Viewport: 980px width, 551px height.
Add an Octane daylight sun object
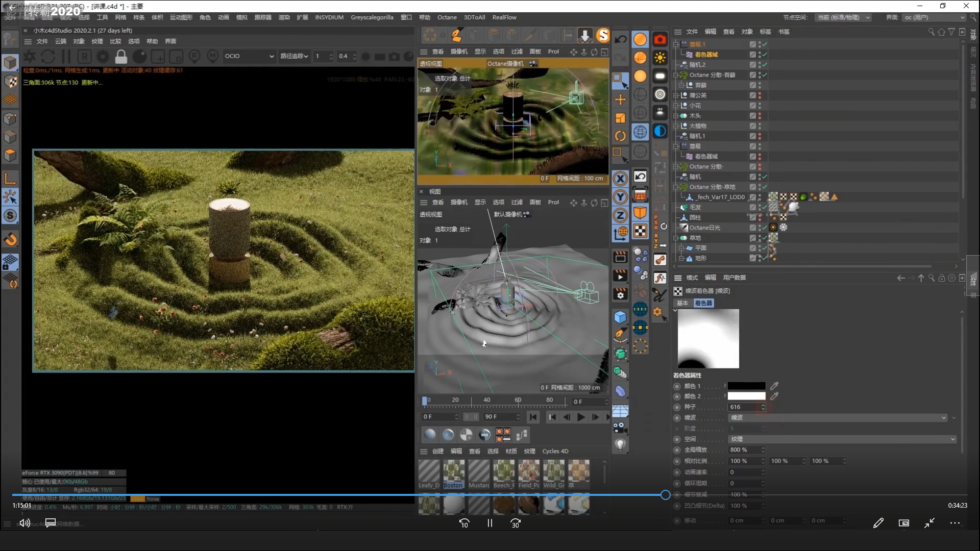(x=660, y=58)
